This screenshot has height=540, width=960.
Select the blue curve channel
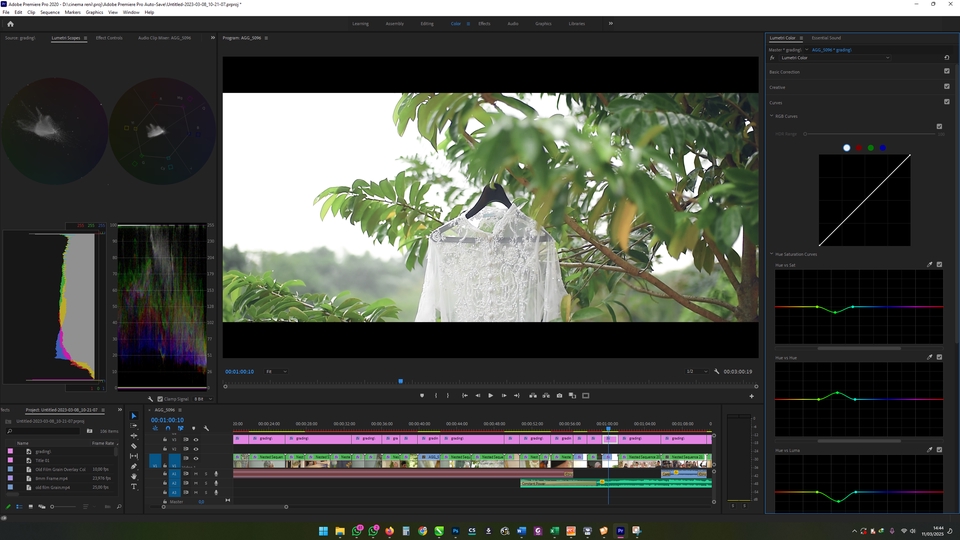click(x=882, y=148)
